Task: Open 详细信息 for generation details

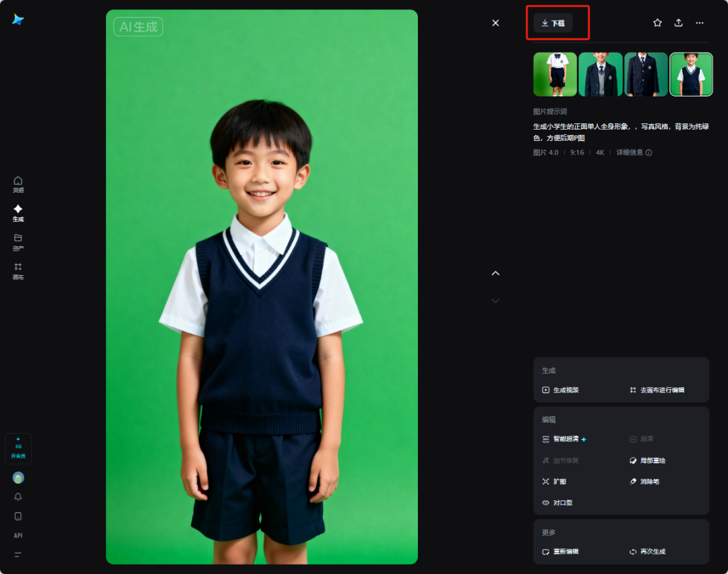Action: pyautogui.click(x=629, y=152)
